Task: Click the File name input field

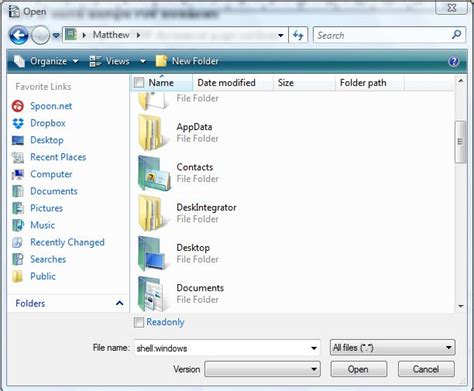Action: click(x=222, y=348)
